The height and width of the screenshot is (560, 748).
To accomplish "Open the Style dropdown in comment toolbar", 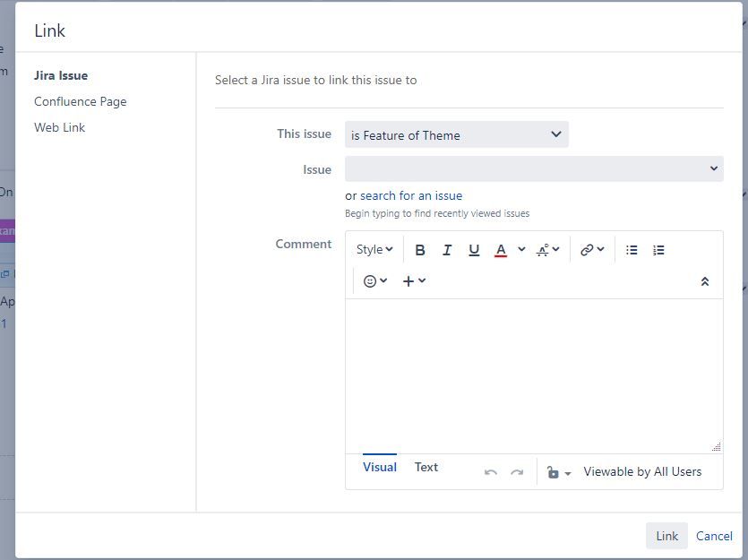I will pyautogui.click(x=374, y=249).
